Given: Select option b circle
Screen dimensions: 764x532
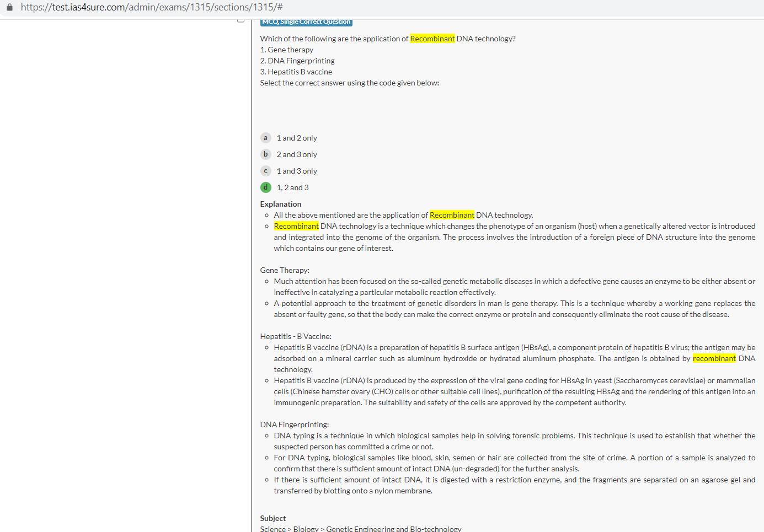Looking at the screenshot, I should point(265,154).
